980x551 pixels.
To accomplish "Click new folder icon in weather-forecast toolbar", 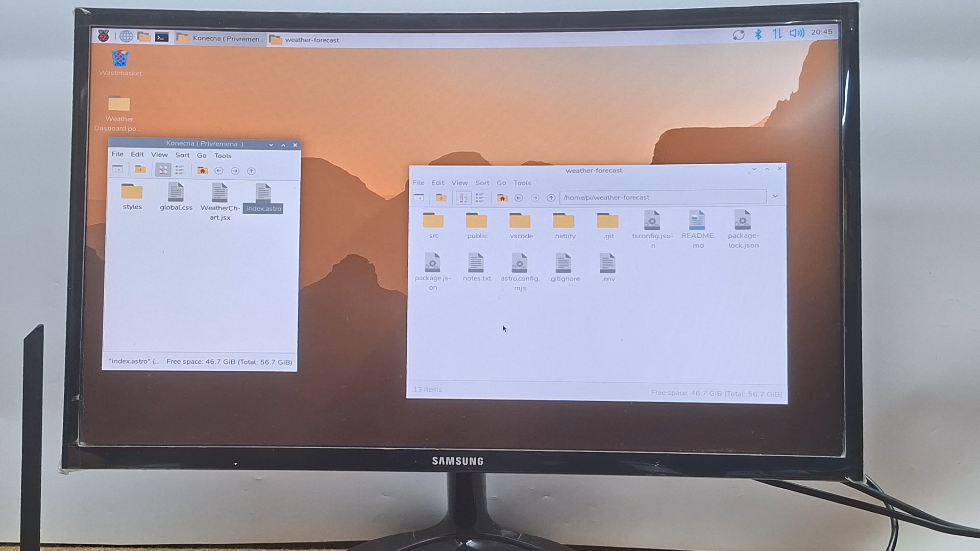I will point(441,198).
